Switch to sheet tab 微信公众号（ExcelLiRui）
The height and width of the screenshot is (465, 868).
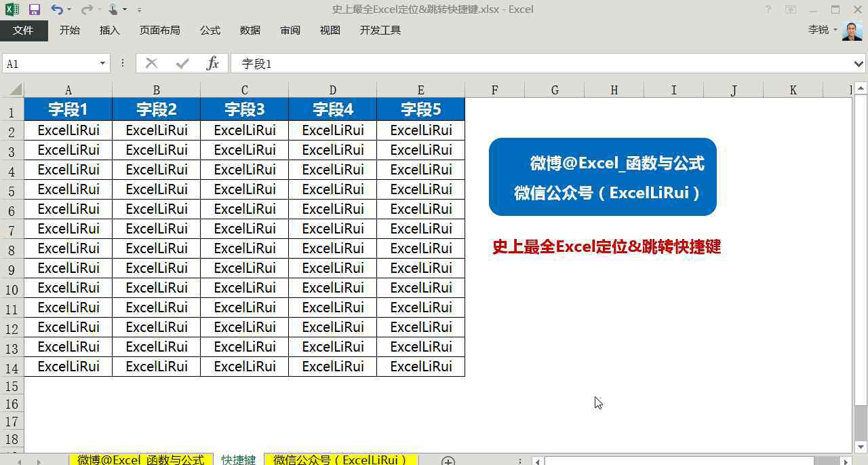pyautogui.click(x=340, y=460)
